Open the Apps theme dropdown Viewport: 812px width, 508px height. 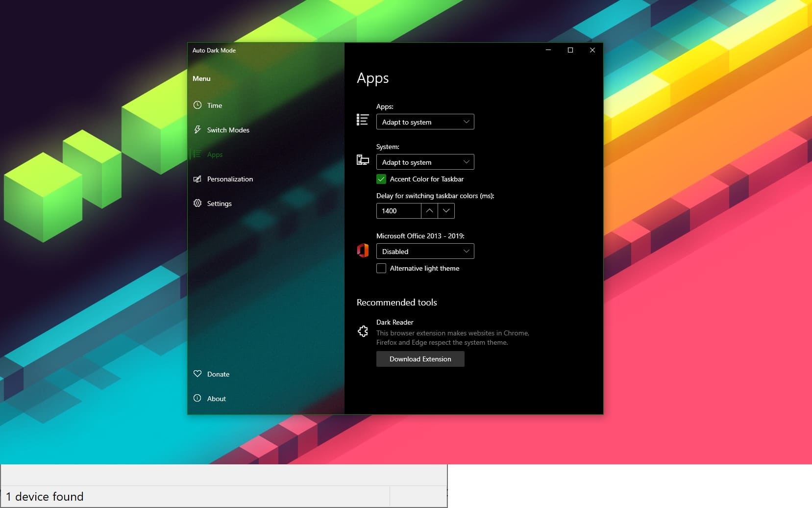[x=425, y=122]
